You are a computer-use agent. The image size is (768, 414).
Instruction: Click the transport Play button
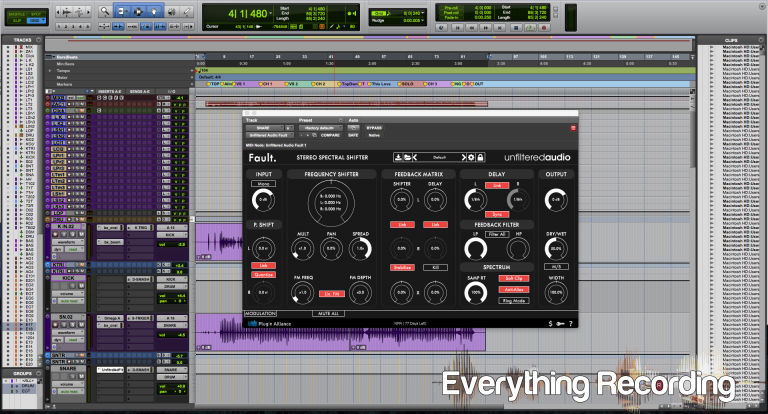[529, 28]
